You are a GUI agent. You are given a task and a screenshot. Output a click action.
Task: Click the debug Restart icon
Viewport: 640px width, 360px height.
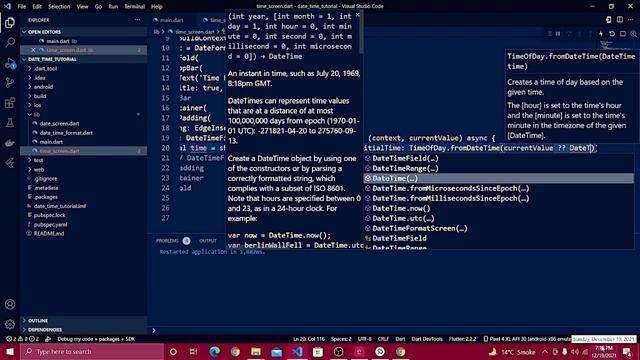pyautogui.click(x=612, y=34)
